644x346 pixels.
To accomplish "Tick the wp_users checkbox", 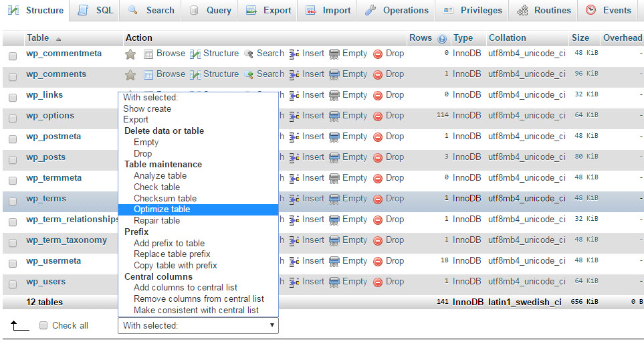I will click(x=13, y=284).
